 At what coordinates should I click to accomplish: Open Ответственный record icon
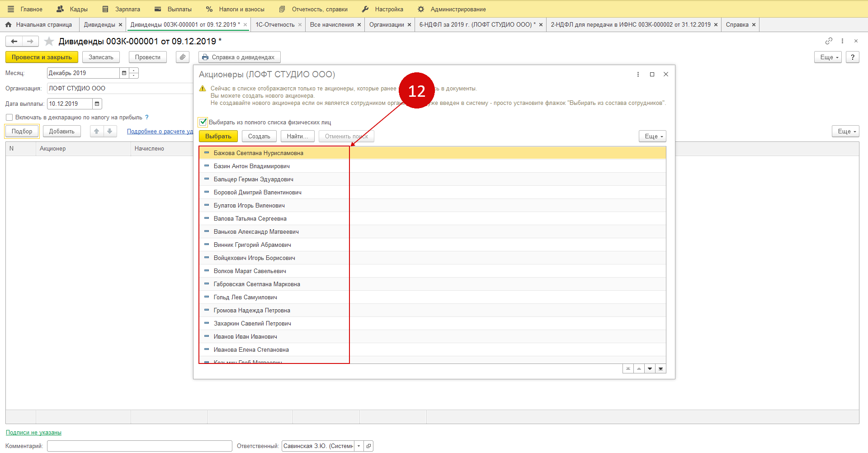(x=368, y=446)
